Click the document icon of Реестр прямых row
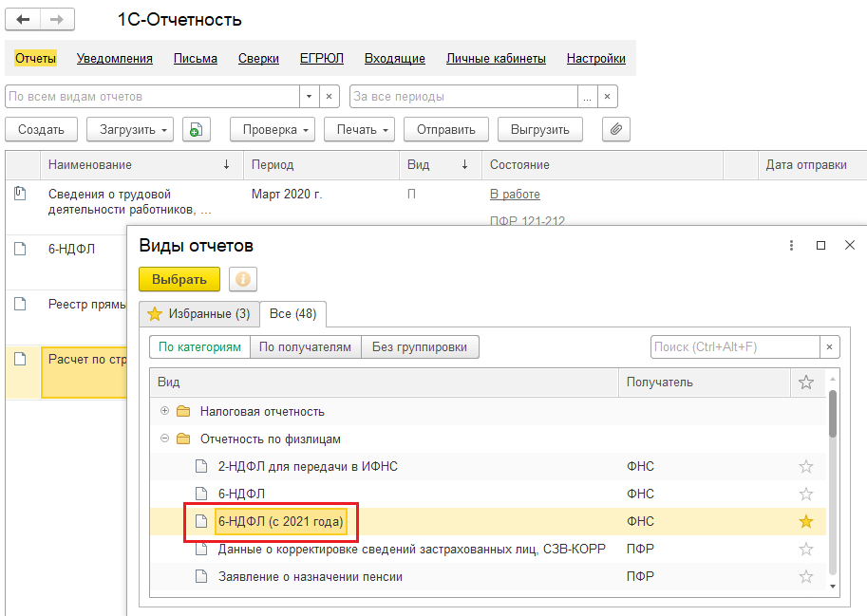The height and width of the screenshot is (616, 867). [x=20, y=304]
